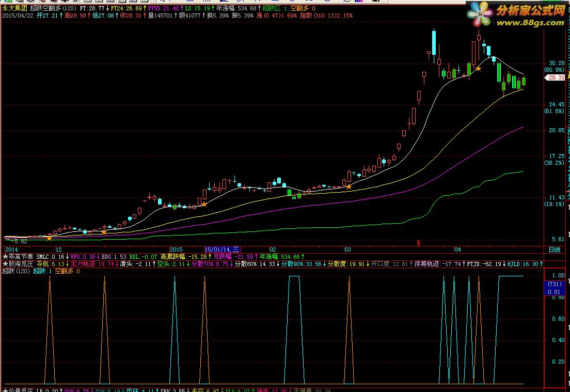Click the open price 开27.21
Viewport: 570px width, 392px height.
point(47,15)
